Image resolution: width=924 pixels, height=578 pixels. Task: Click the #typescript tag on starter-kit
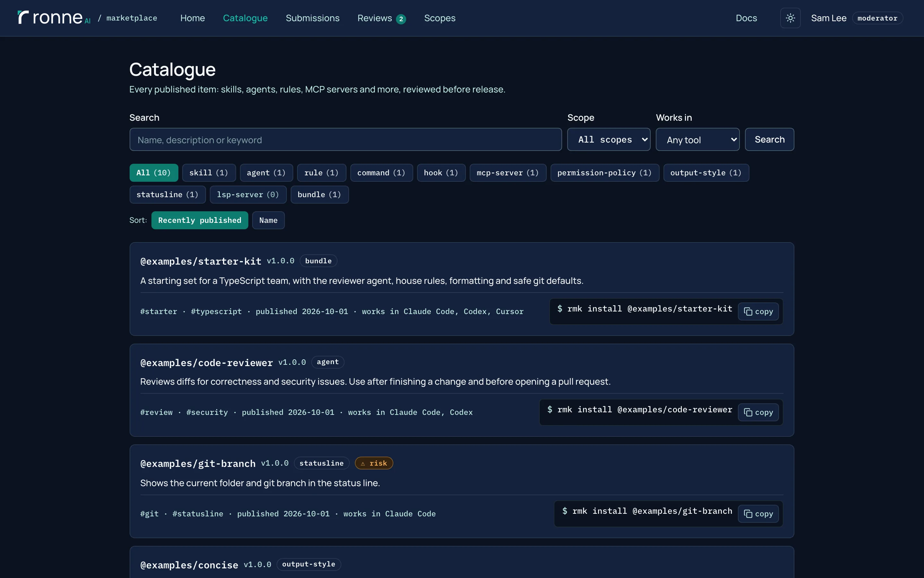tap(216, 311)
